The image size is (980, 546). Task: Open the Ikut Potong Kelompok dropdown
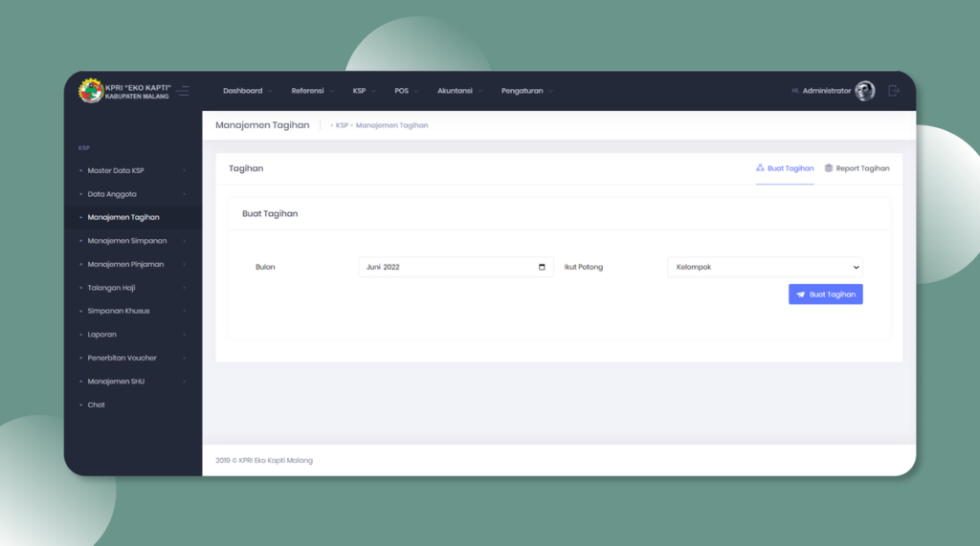coord(765,267)
